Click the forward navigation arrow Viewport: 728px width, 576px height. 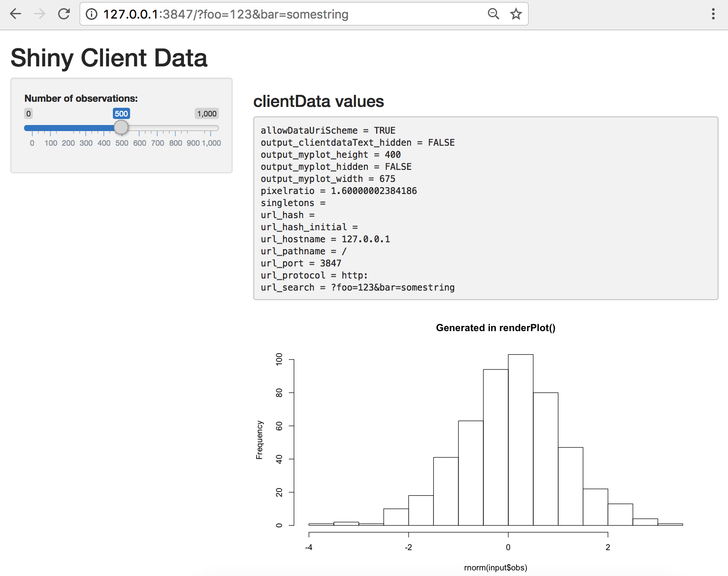coord(39,14)
